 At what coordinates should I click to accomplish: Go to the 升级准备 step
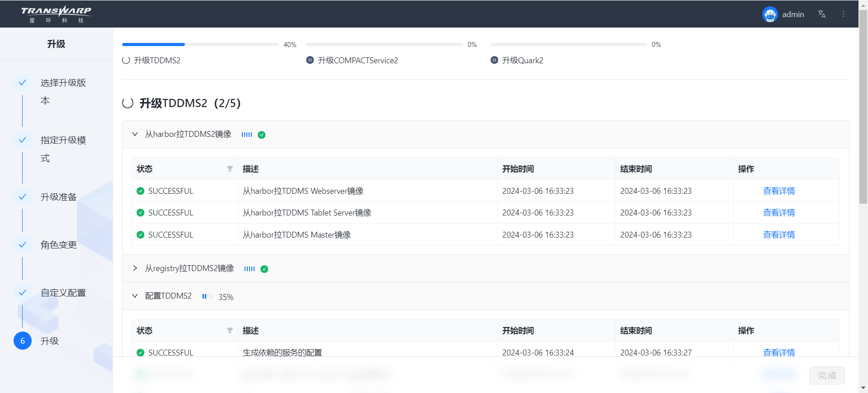pos(59,197)
